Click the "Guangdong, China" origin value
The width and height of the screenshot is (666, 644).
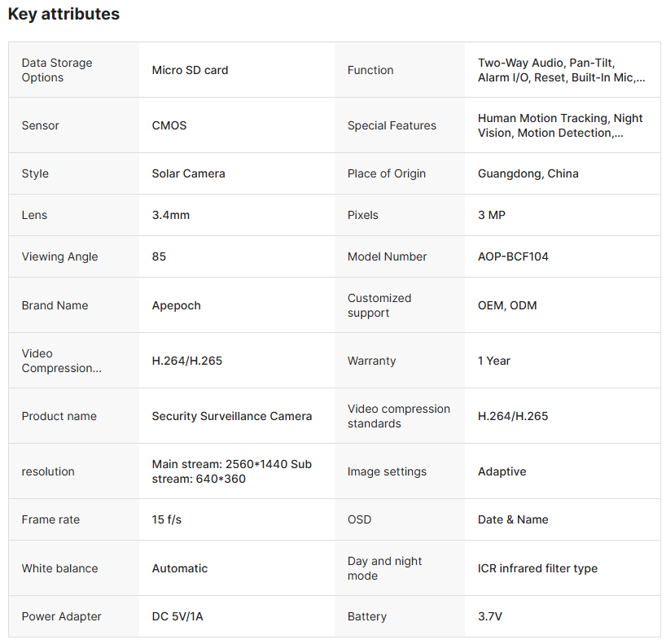pos(528,173)
